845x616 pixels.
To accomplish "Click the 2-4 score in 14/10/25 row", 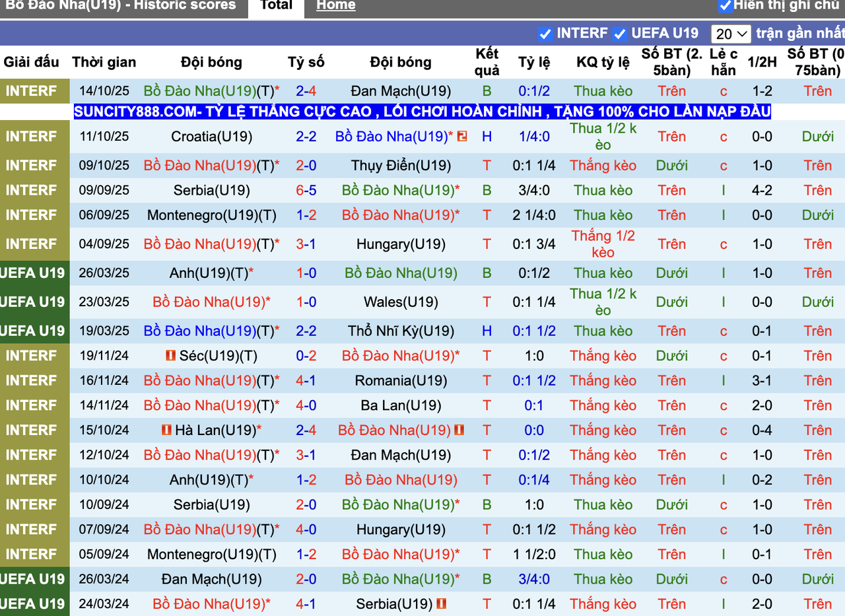I will pyautogui.click(x=306, y=91).
